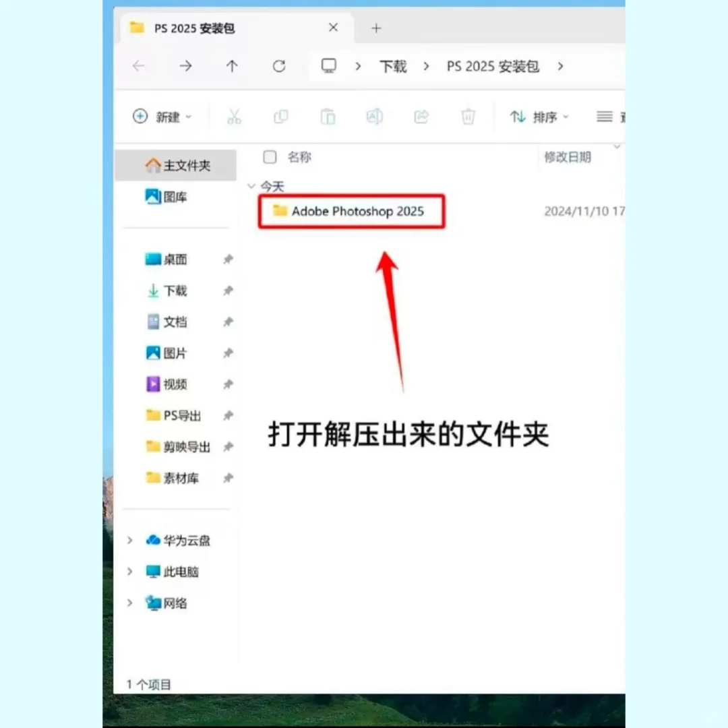Screen dimensions: 728x728
Task: Open a new tab with the plus button
Action: [x=375, y=28]
